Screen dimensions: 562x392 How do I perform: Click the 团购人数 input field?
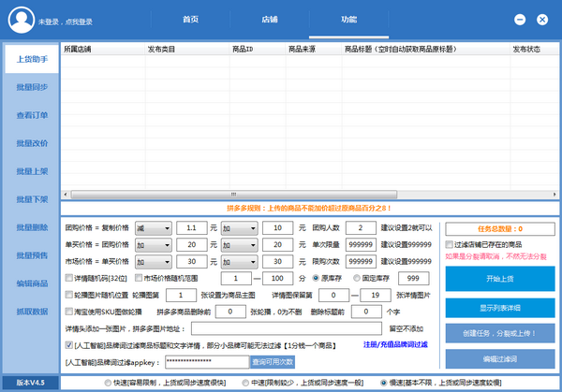(x=360, y=227)
